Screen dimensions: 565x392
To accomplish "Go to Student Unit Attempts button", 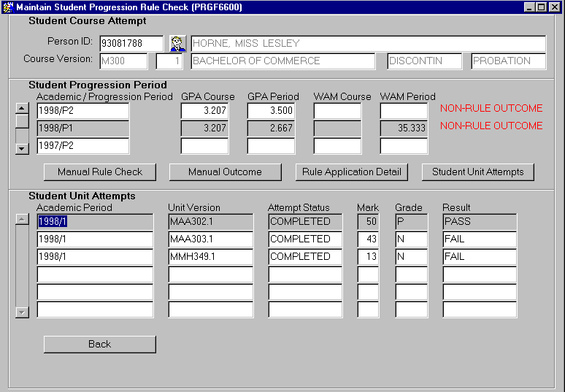I will 477,172.
